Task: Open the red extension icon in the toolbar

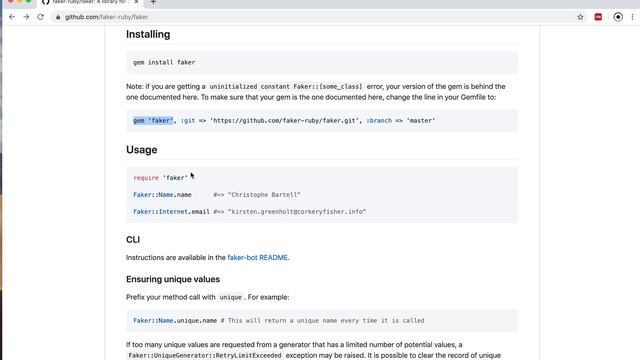Action: (x=598, y=17)
